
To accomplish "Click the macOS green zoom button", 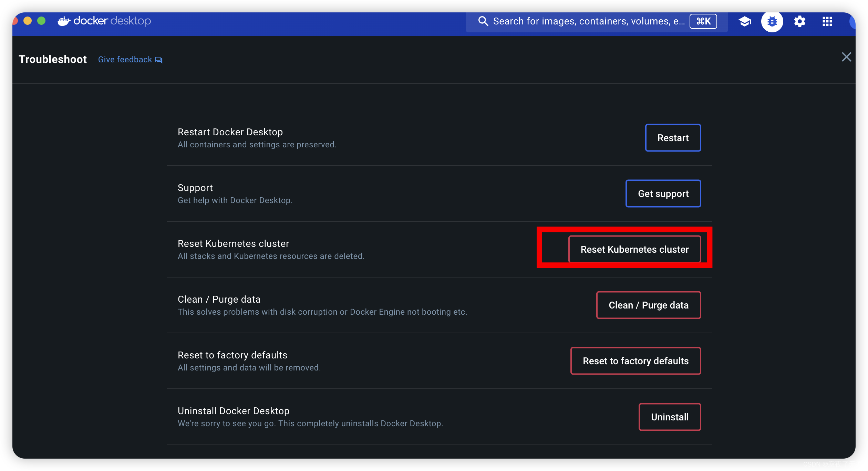I will tap(41, 21).
